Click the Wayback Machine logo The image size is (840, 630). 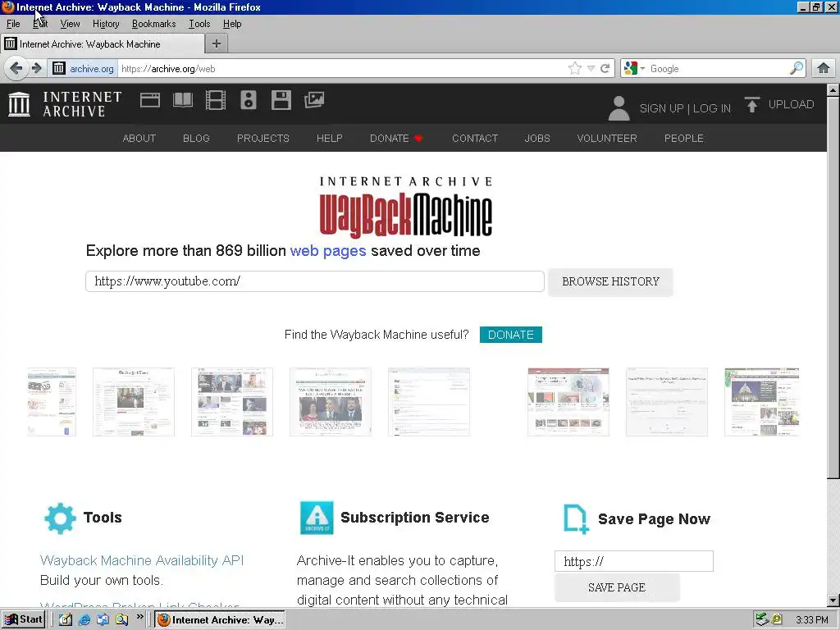pos(405,208)
